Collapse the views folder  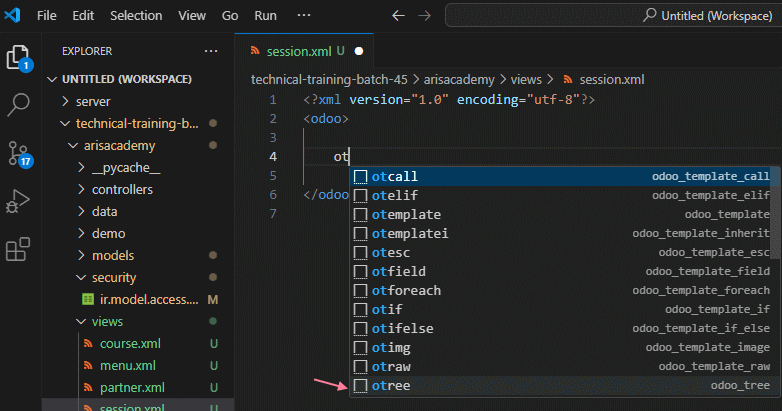point(81,322)
